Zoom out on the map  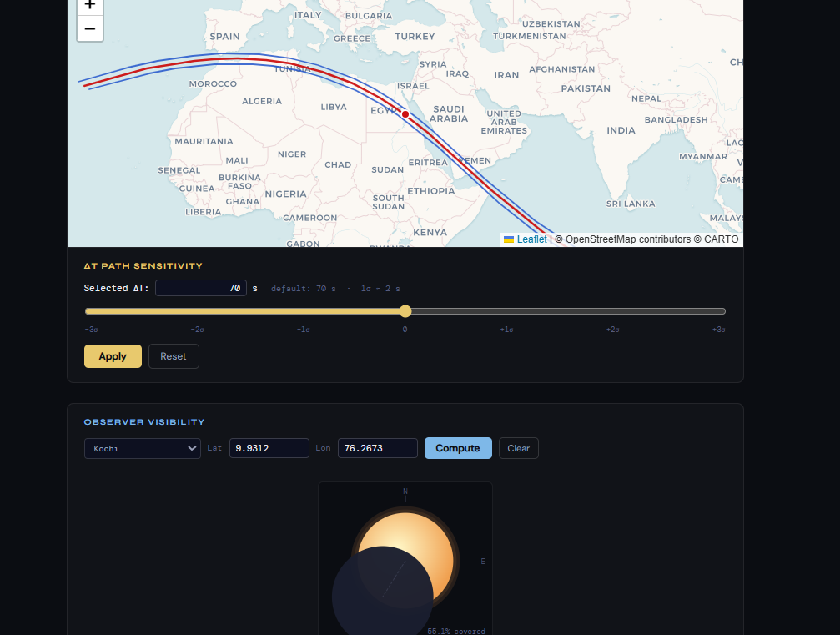point(89,28)
